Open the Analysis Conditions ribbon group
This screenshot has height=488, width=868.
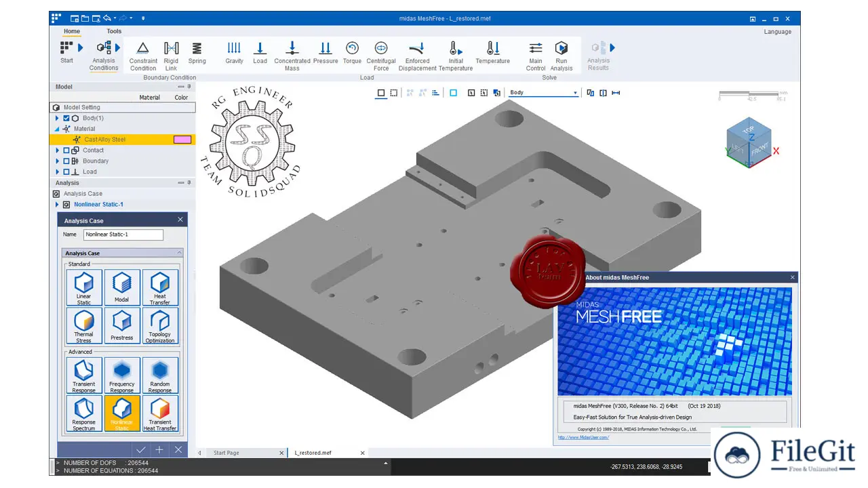105,55
